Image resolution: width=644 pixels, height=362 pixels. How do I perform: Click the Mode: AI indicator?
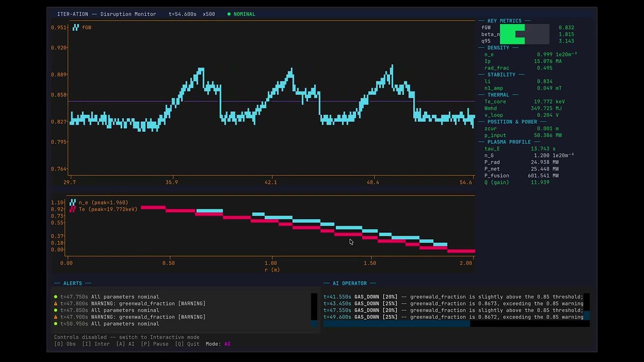coord(218,344)
